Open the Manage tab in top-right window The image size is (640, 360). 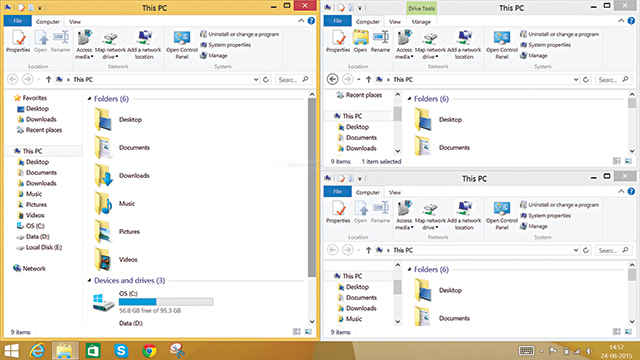click(421, 22)
